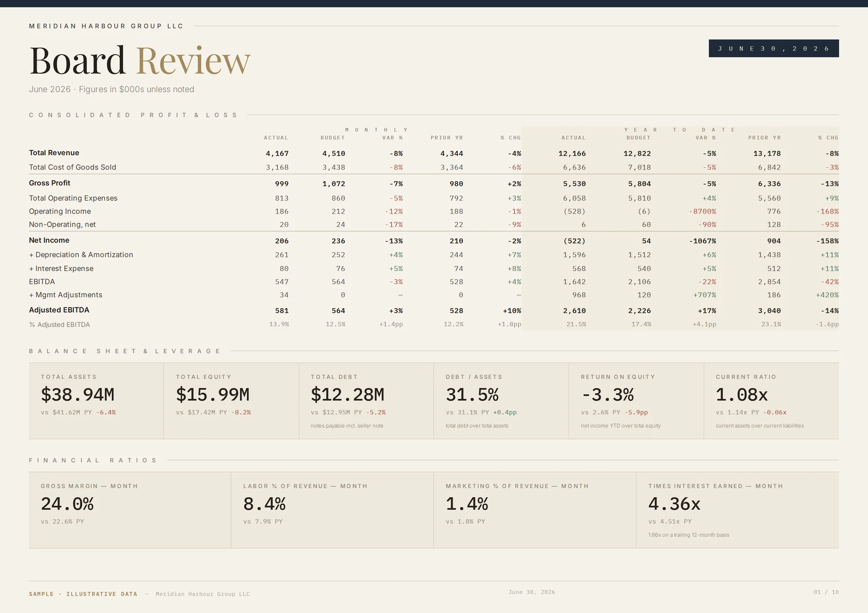The image size is (868, 613).
Task: Click Adjusted EBITDA YTD actual 2,610
Action: (574, 310)
